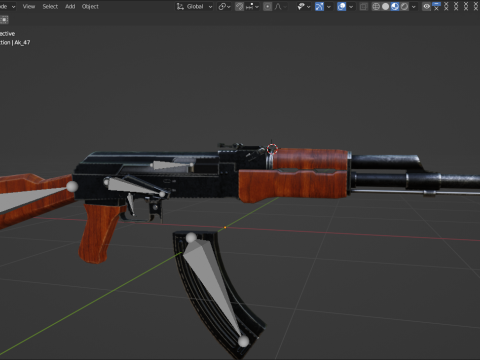Image resolution: width=480 pixels, height=360 pixels.
Task: Click the upper wooden gas tube cover
Action: click(310, 159)
